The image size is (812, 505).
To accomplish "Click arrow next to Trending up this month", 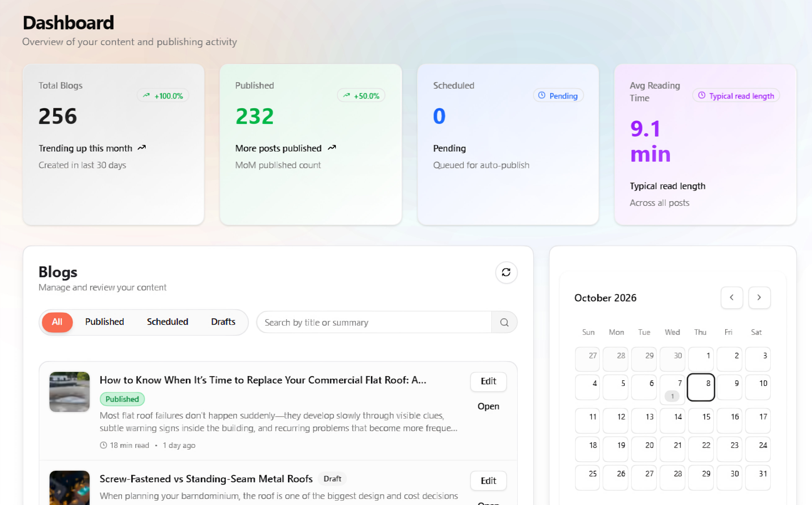I will (142, 148).
